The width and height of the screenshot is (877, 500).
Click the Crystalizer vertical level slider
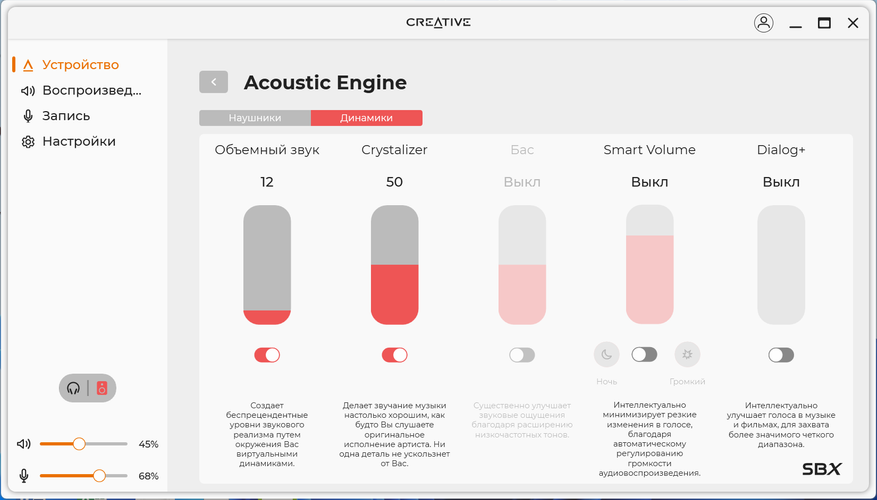click(x=394, y=264)
